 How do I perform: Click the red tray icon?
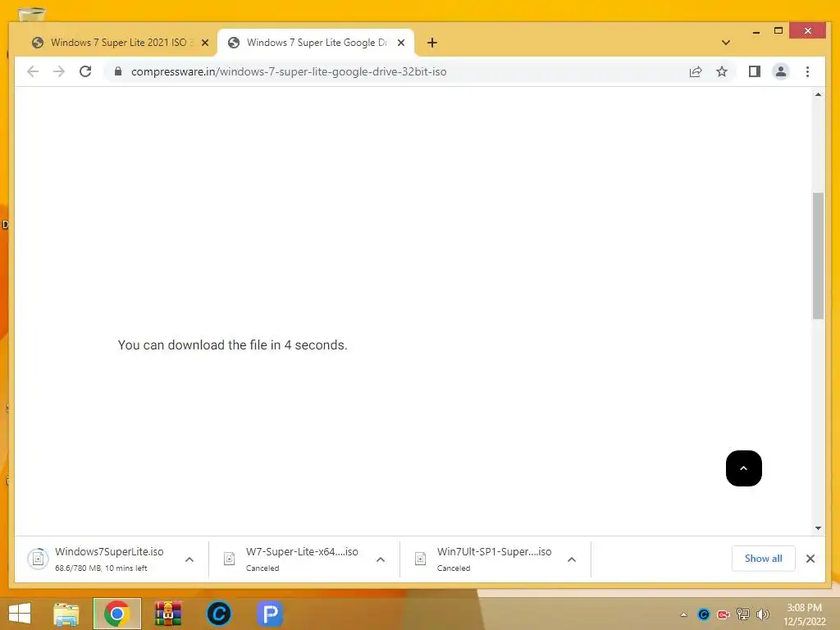724,614
